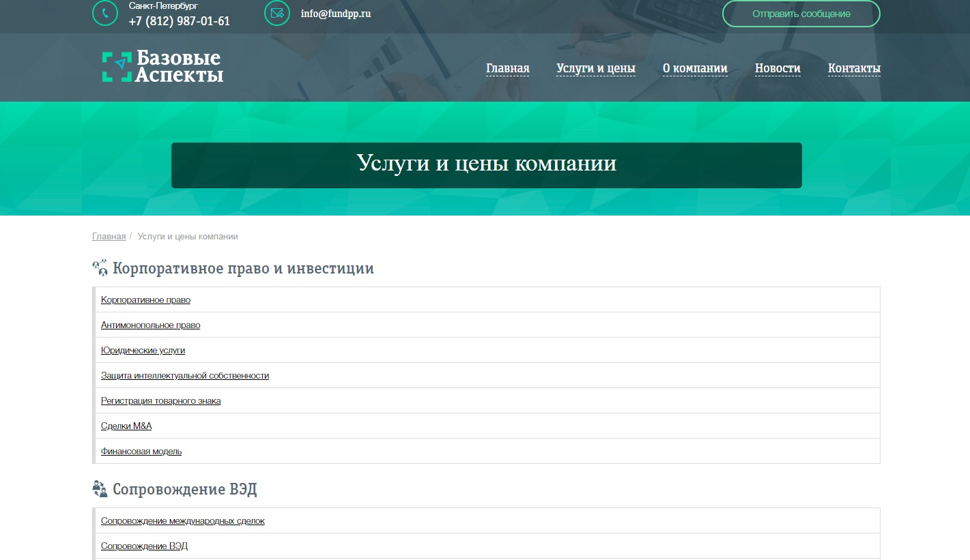
Task: Open the Финансовая модель link
Action: tap(141, 452)
